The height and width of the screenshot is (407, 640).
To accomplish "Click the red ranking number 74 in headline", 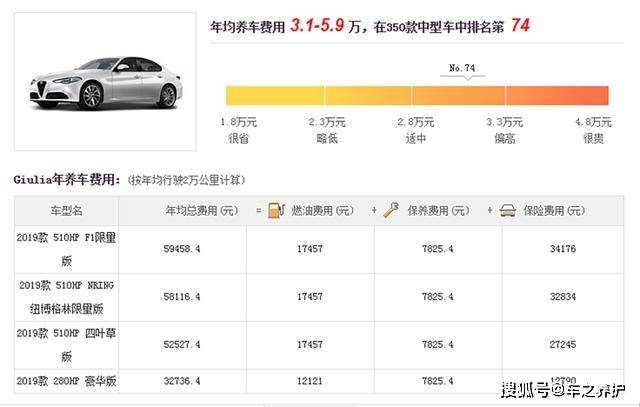I will (x=520, y=25).
